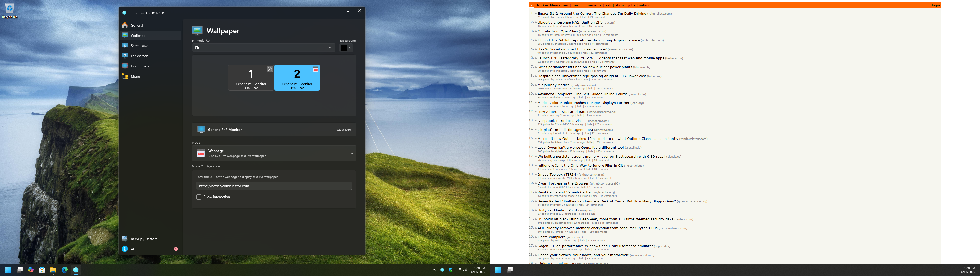Click the LumoTray app button on taskbar
This screenshot has width=980, height=276.
(76, 270)
